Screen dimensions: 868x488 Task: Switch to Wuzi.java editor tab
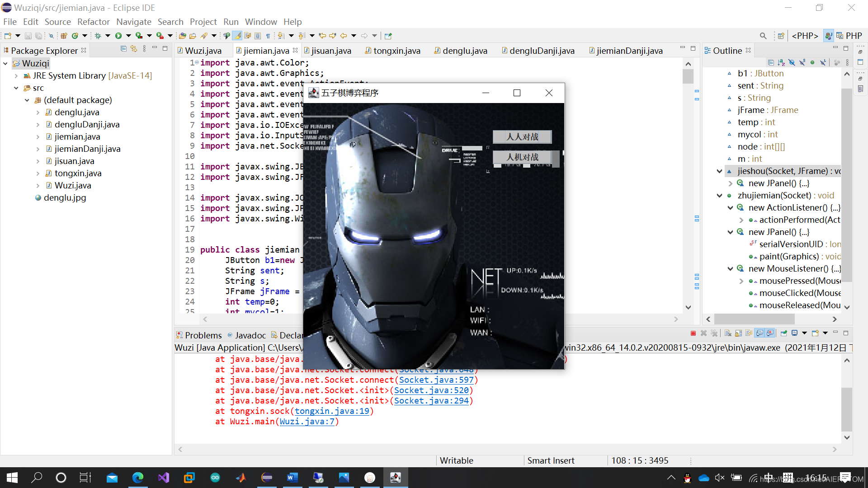pos(199,51)
